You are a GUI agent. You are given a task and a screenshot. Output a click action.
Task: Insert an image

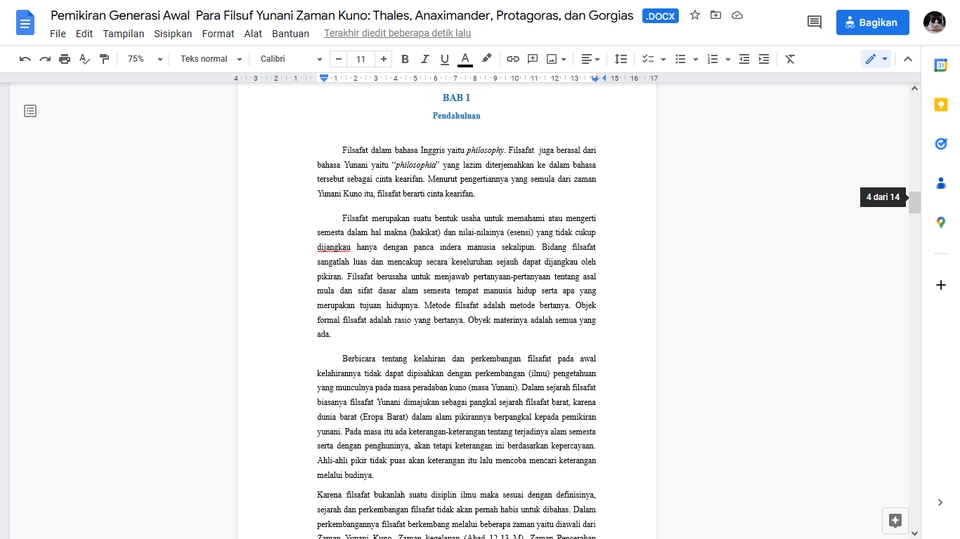click(552, 59)
